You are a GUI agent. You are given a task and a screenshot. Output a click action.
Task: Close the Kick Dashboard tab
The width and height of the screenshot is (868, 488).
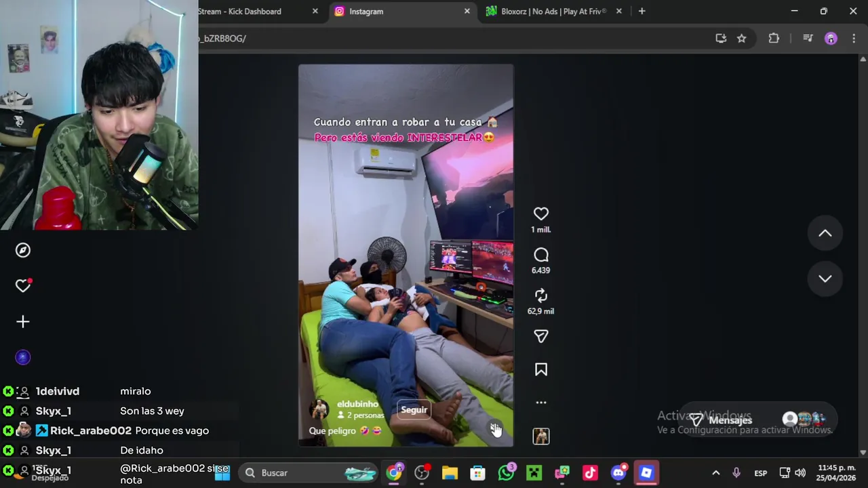tap(315, 12)
